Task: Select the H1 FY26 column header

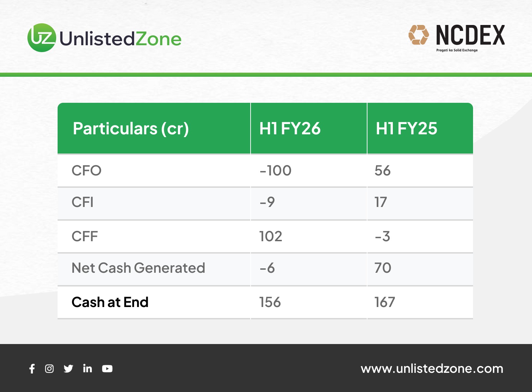Action: pos(290,129)
